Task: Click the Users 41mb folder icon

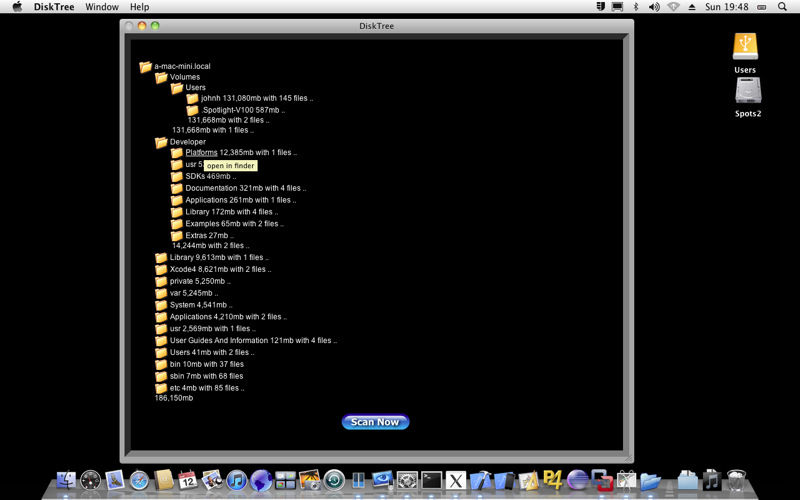Action: point(161,352)
